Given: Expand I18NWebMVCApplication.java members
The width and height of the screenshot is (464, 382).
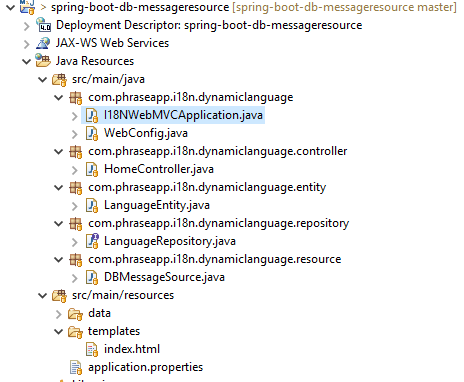Looking at the screenshot, I should coord(75,116).
